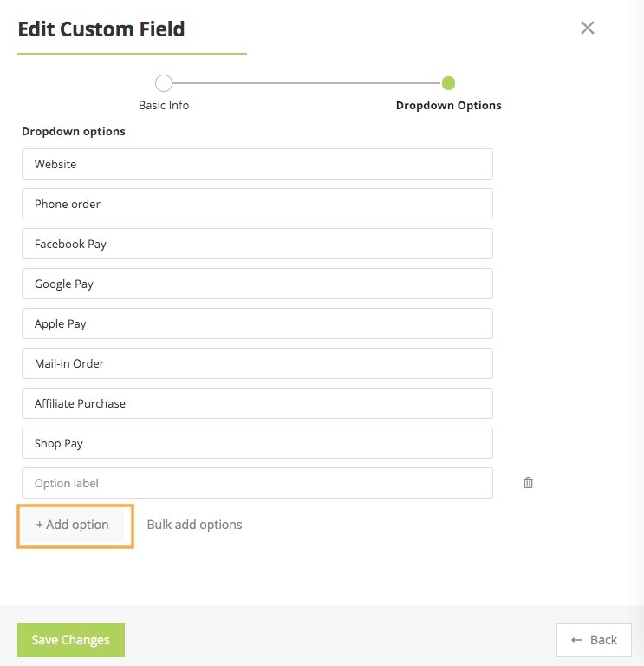This screenshot has width=644, height=666.
Task: Click the Dropdown Options step label
Action: [448, 105]
